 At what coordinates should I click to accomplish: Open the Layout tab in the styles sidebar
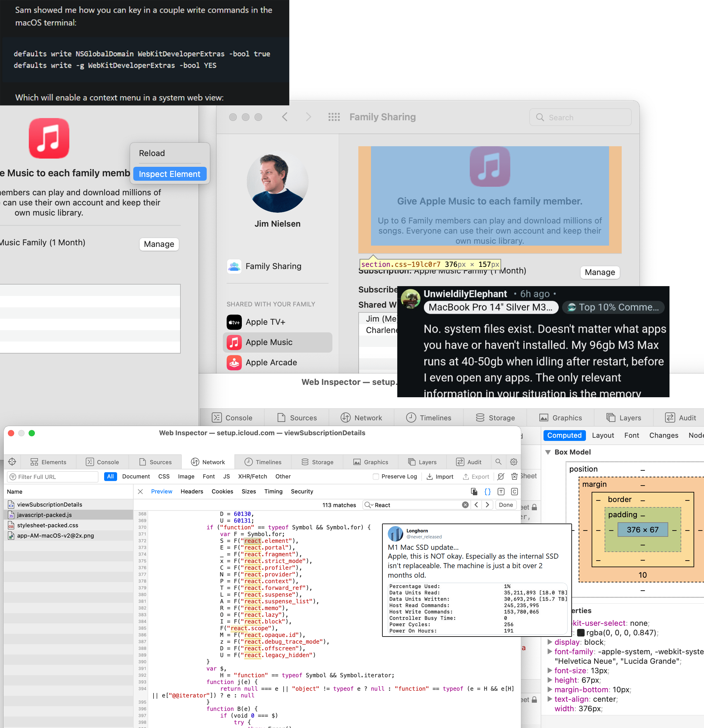pyautogui.click(x=603, y=435)
